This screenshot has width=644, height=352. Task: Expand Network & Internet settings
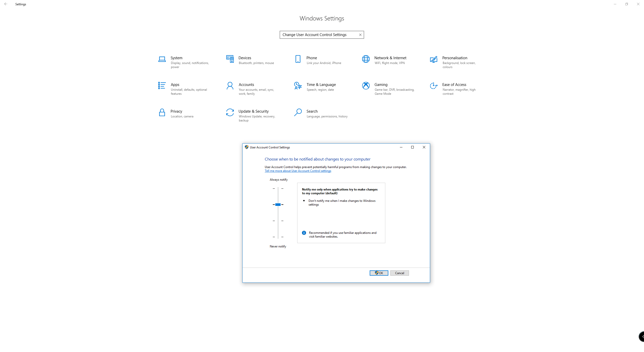(390, 60)
